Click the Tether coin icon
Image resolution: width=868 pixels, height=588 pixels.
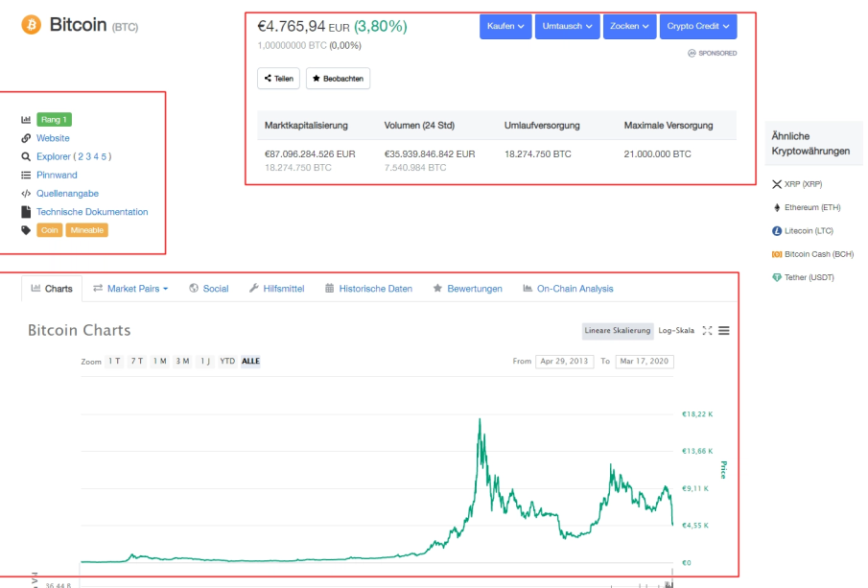777,278
